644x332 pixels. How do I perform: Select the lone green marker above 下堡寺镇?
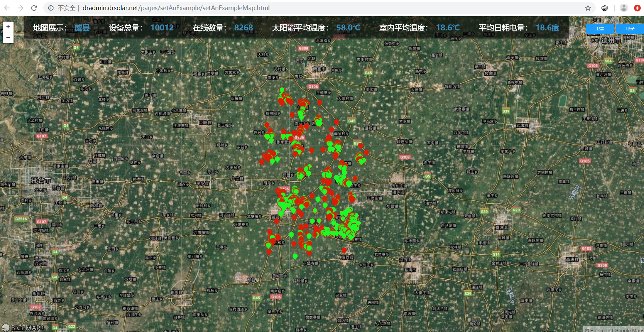click(x=295, y=256)
